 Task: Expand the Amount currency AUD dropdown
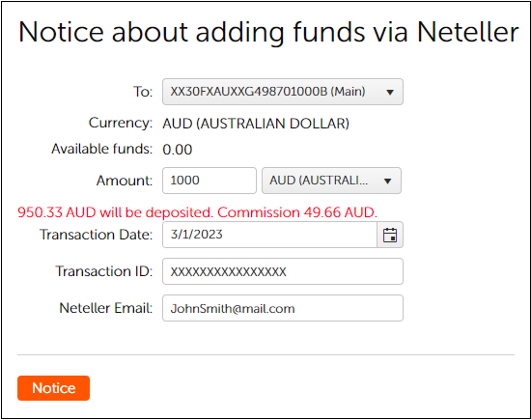tap(331, 181)
